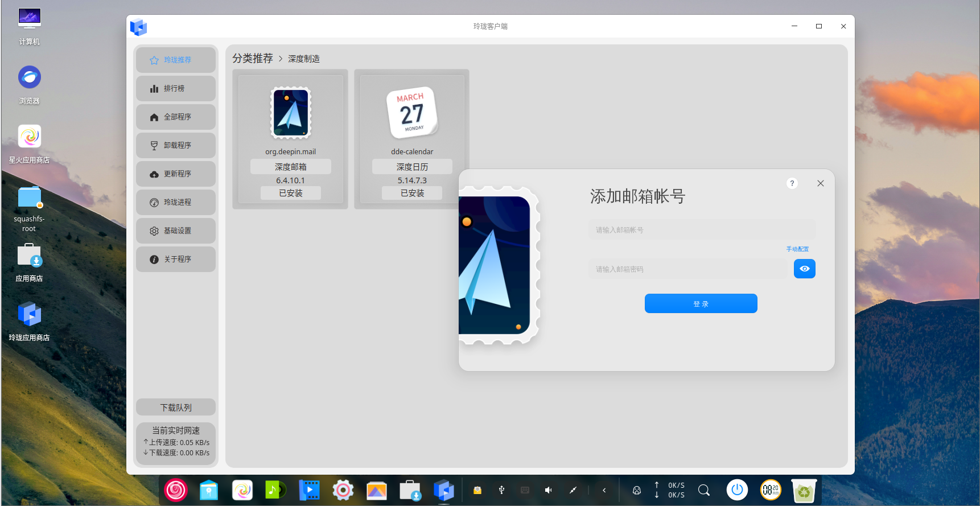Open 更新程序 update page
This screenshot has width=980, height=506.
[x=176, y=174]
